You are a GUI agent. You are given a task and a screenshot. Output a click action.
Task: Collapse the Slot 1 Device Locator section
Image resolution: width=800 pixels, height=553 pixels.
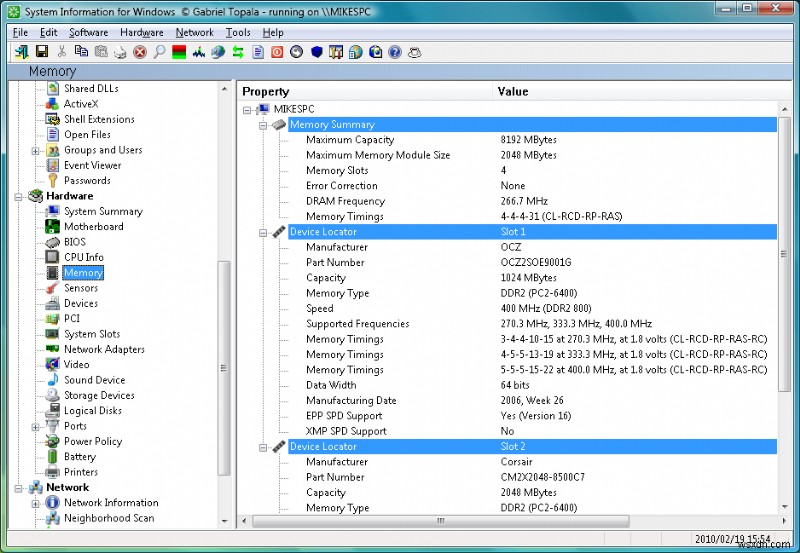pos(264,232)
